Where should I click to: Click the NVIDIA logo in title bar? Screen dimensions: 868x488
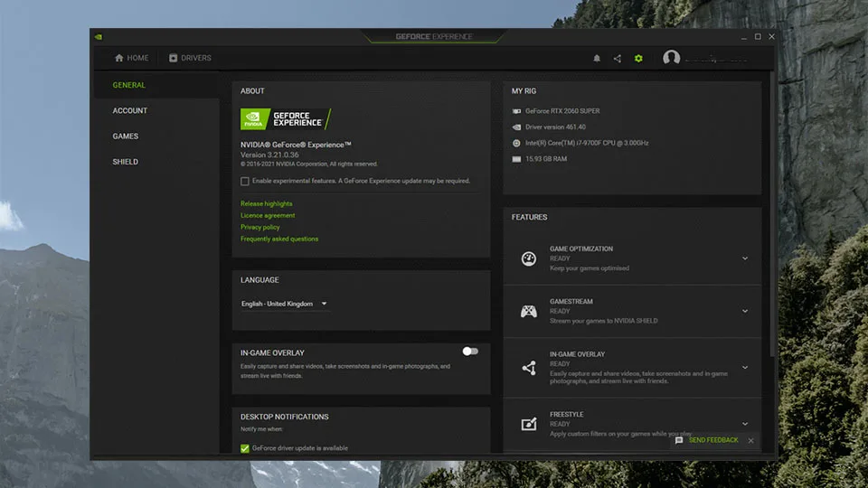click(99, 37)
